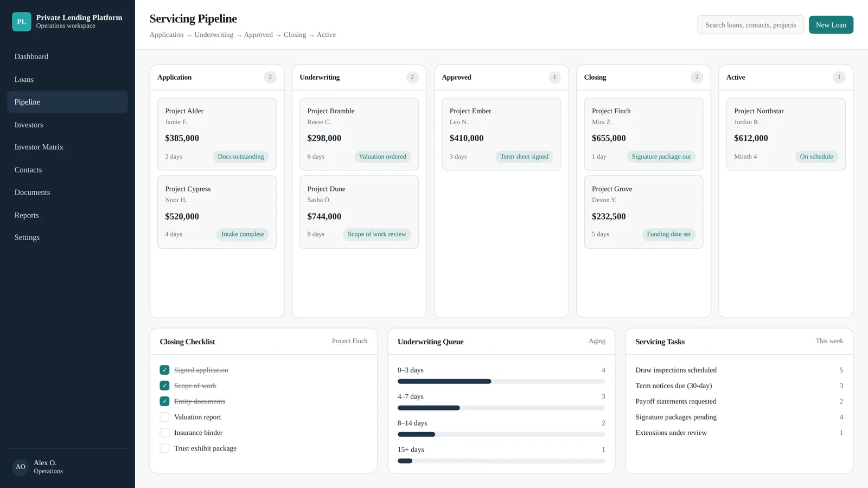This screenshot has width=868, height=488.
Task: Open the Project Ember card
Action: (x=501, y=134)
